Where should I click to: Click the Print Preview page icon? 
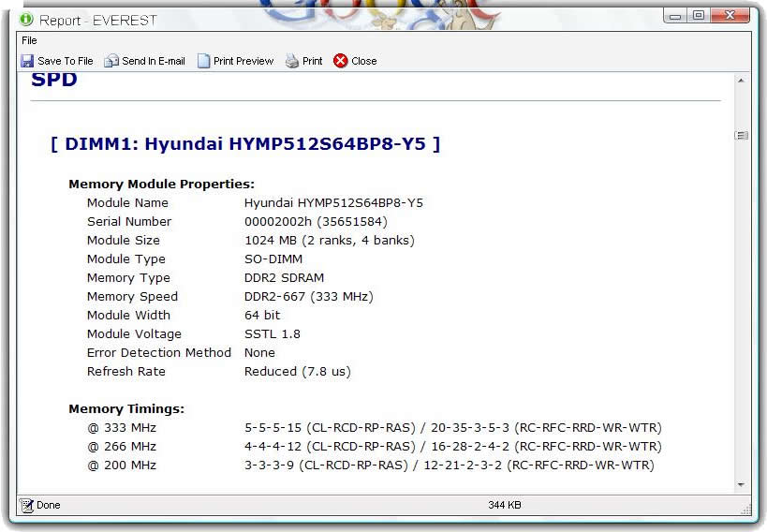pyautogui.click(x=203, y=61)
